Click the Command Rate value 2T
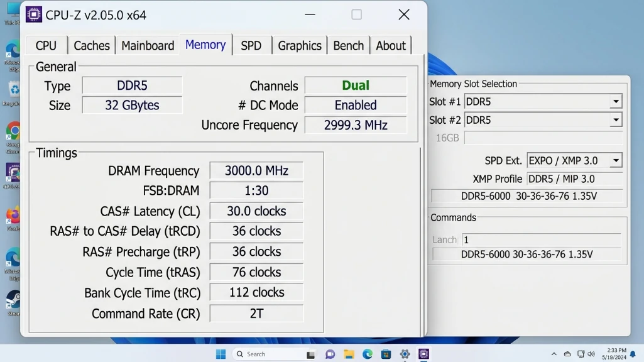 [x=256, y=314]
